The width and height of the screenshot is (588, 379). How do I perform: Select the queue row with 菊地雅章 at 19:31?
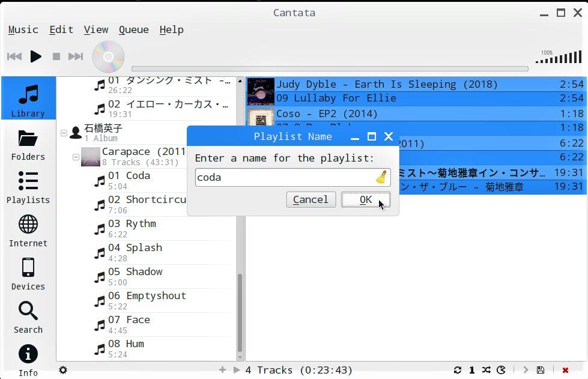[491, 187]
